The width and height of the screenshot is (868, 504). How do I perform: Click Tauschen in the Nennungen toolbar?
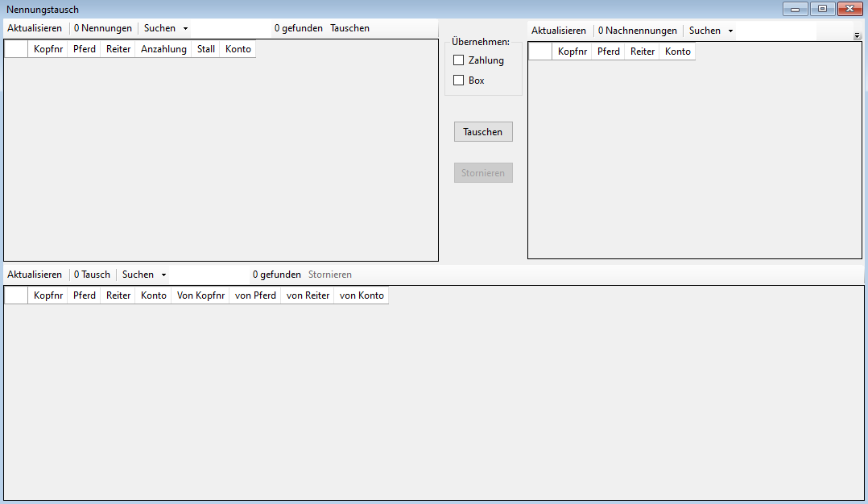pos(349,28)
